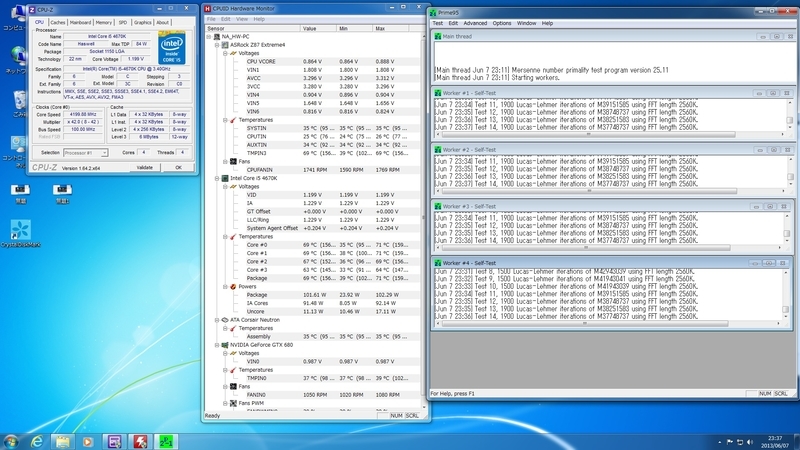Click the Worker #4 Self-Test window icon
Image resolution: width=800 pixels, height=450 pixels.
pos(437,263)
